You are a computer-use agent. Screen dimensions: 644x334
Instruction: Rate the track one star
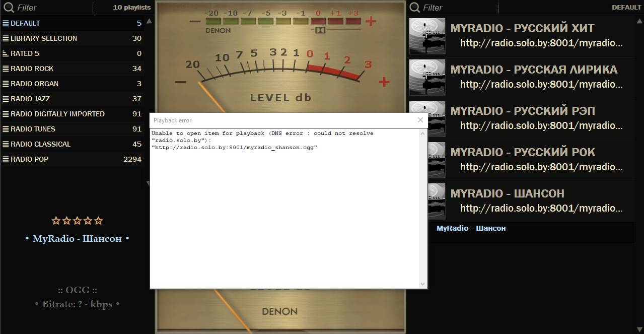[x=56, y=221]
